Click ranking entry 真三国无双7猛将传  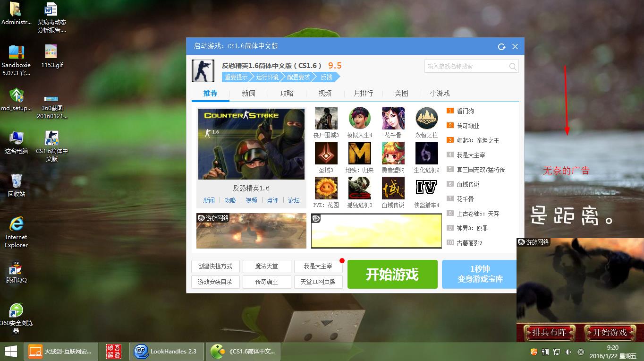point(481,170)
